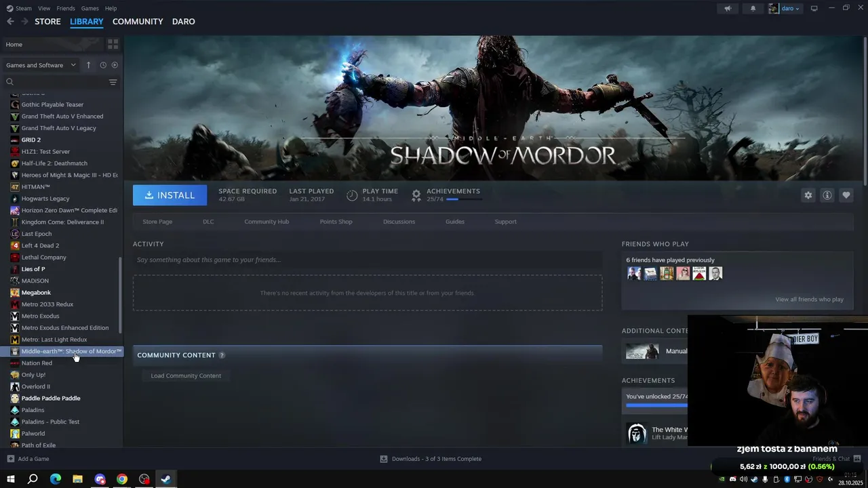
Task: Click the Community Content help question mark
Action: coord(222,355)
